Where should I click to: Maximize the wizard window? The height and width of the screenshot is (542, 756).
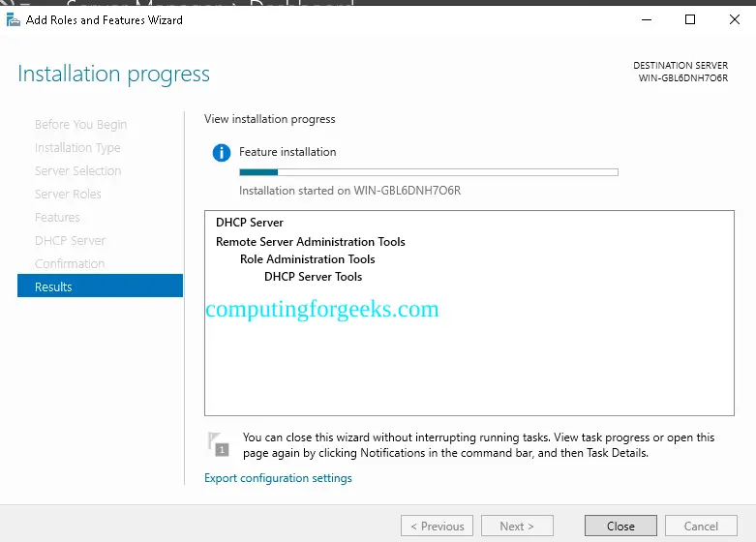coord(690,19)
